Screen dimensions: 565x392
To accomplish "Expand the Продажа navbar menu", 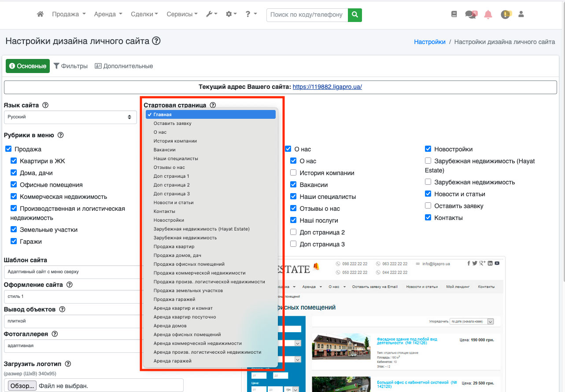I will click(68, 14).
